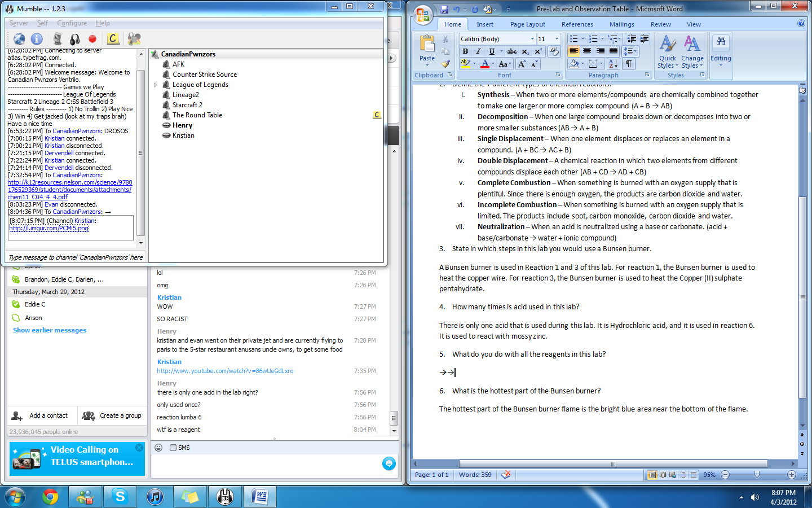
Task: Apply superscript formatting in Word
Action: click(x=538, y=51)
